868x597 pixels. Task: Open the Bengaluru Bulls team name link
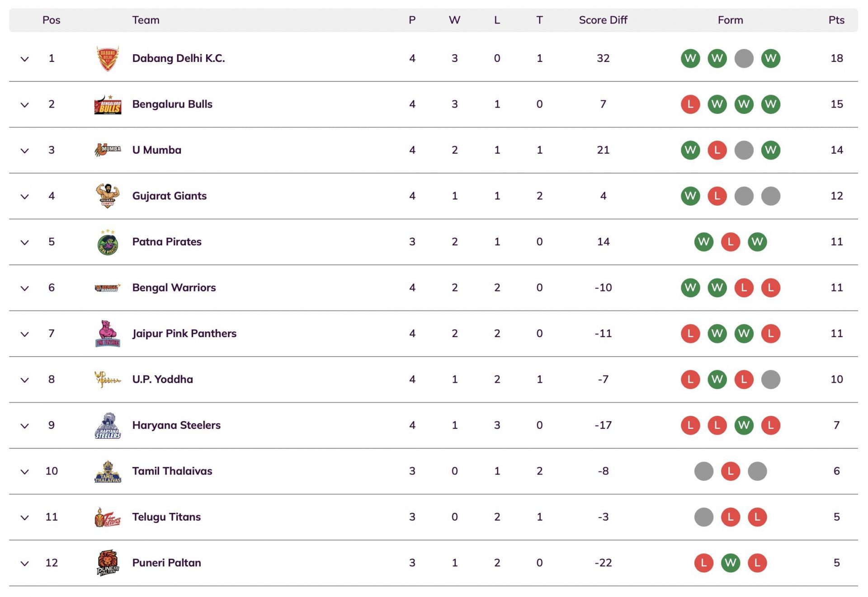(172, 104)
